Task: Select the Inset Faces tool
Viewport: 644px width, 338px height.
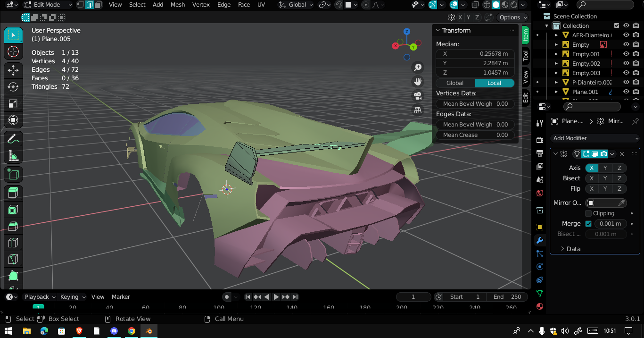Action: pos(13,209)
